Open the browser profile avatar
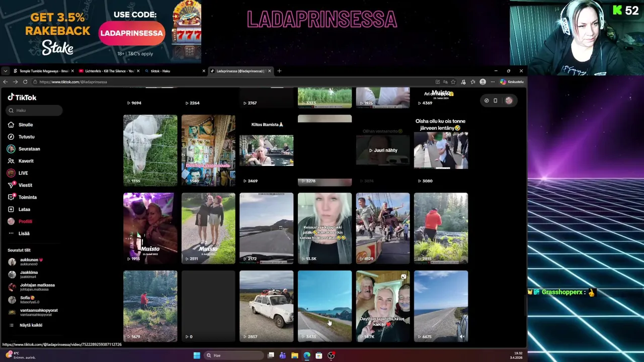 [x=483, y=82]
